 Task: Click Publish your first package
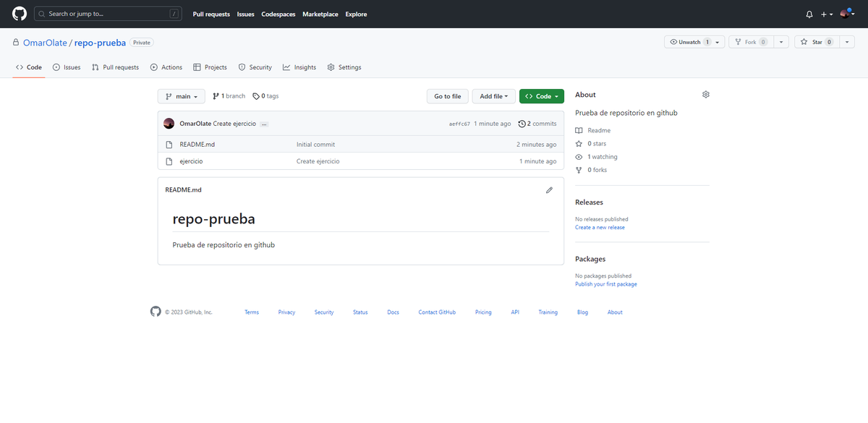[x=606, y=284]
